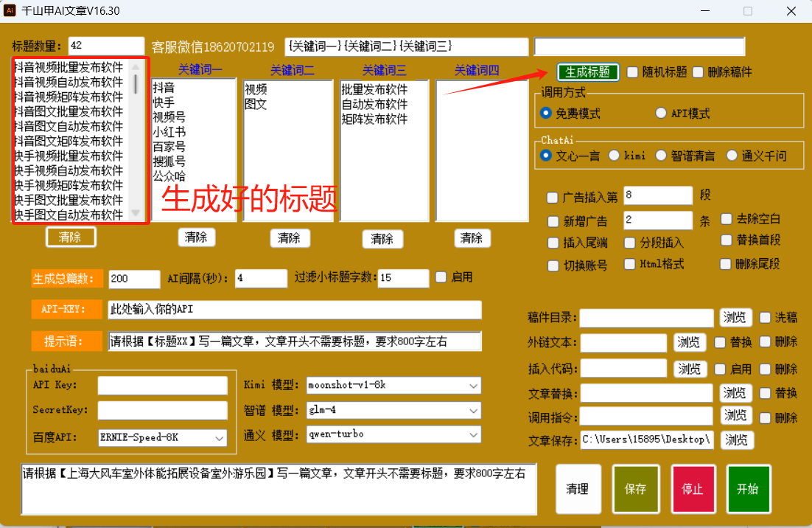Image resolution: width=812 pixels, height=528 pixels.
Task: Choose 通义千问 as ChatAi
Action: point(732,155)
